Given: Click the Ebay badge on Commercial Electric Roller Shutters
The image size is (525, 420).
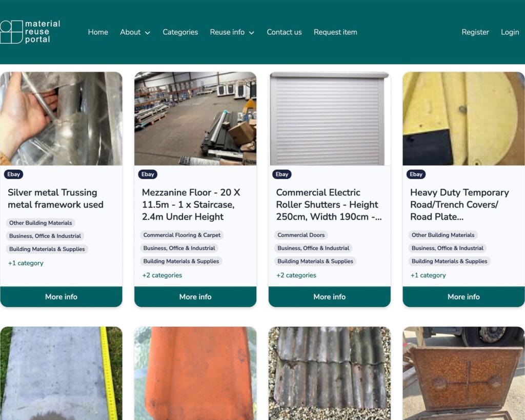Looking at the screenshot, I should [x=281, y=174].
